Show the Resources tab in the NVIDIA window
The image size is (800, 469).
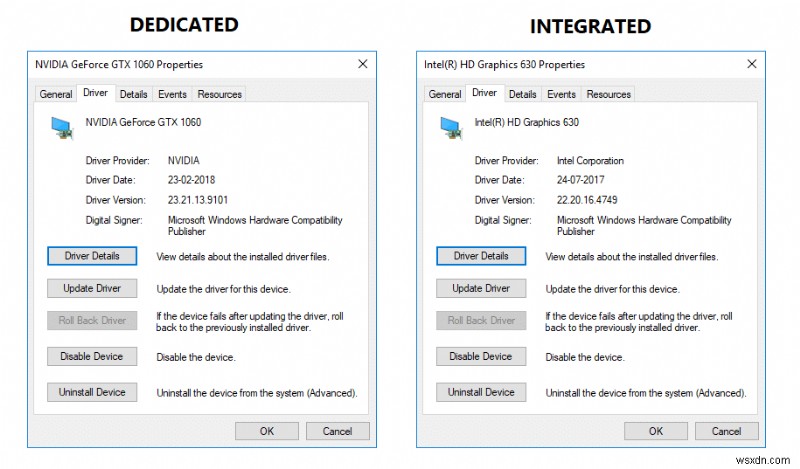[x=219, y=94]
